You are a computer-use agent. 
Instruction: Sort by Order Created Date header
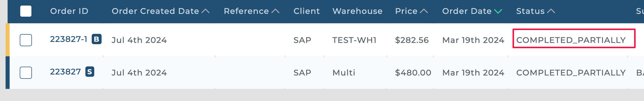(x=155, y=11)
